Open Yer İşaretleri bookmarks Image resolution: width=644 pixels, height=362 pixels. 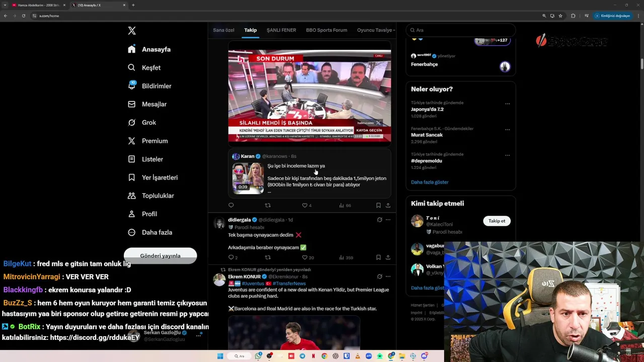(152, 177)
